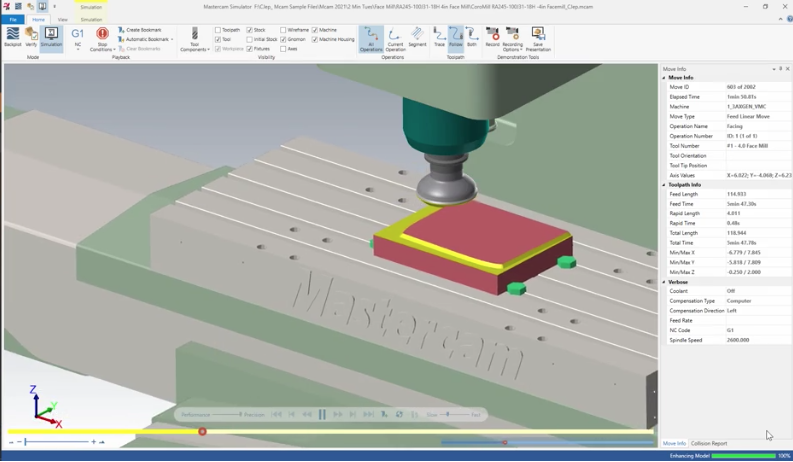
Task: Start Record in Demonstration Tools
Action: click(x=492, y=38)
